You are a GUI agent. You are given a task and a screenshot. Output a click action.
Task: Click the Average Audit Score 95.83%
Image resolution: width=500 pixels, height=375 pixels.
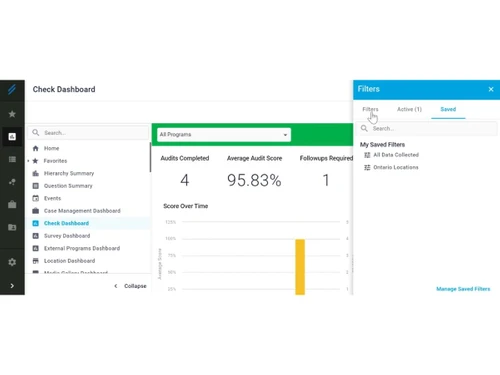(254, 180)
